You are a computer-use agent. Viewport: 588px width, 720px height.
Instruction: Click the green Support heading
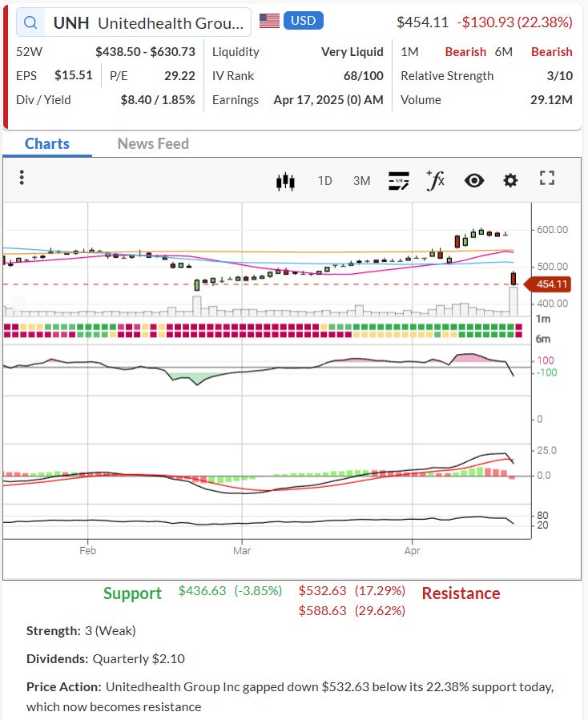tap(132, 593)
